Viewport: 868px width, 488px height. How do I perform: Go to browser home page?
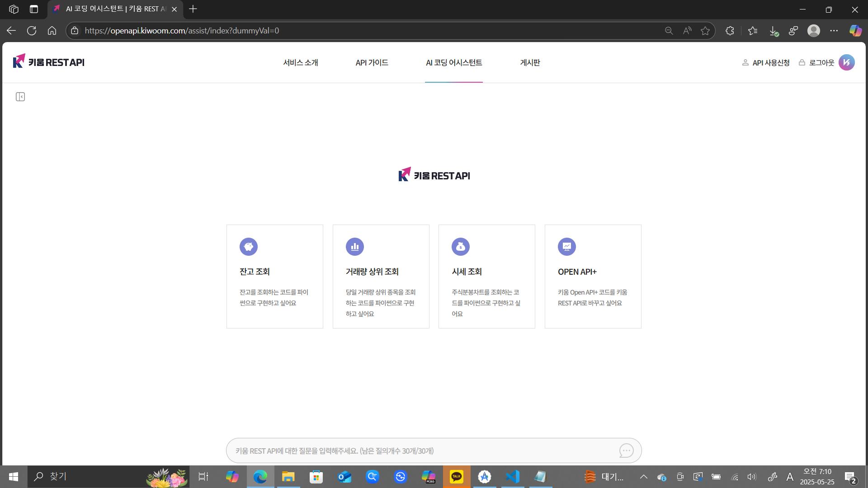52,31
